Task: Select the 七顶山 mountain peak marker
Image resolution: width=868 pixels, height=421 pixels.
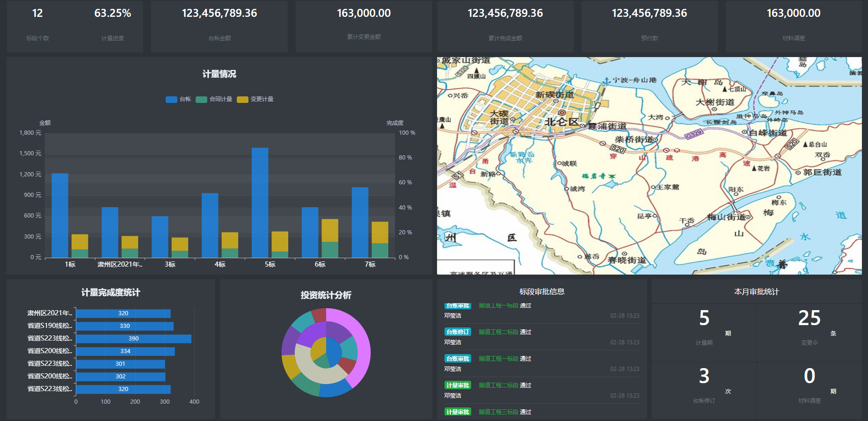Action: point(725,89)
